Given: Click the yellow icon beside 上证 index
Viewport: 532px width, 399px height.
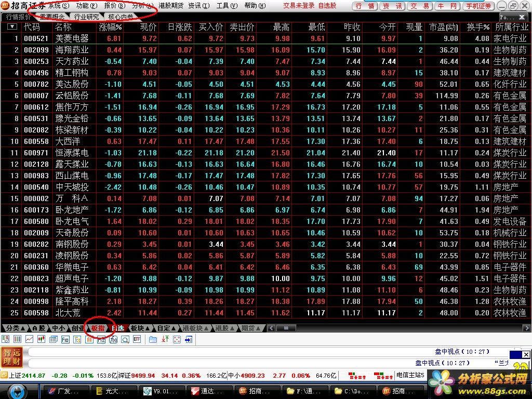Looking at the screenshot, I should tap(4, 375).
